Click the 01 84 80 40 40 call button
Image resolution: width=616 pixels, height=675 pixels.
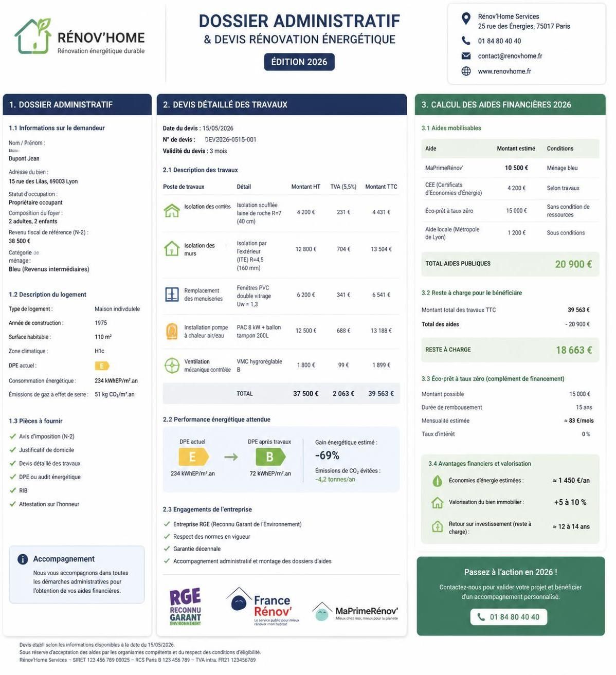point(509,617)
